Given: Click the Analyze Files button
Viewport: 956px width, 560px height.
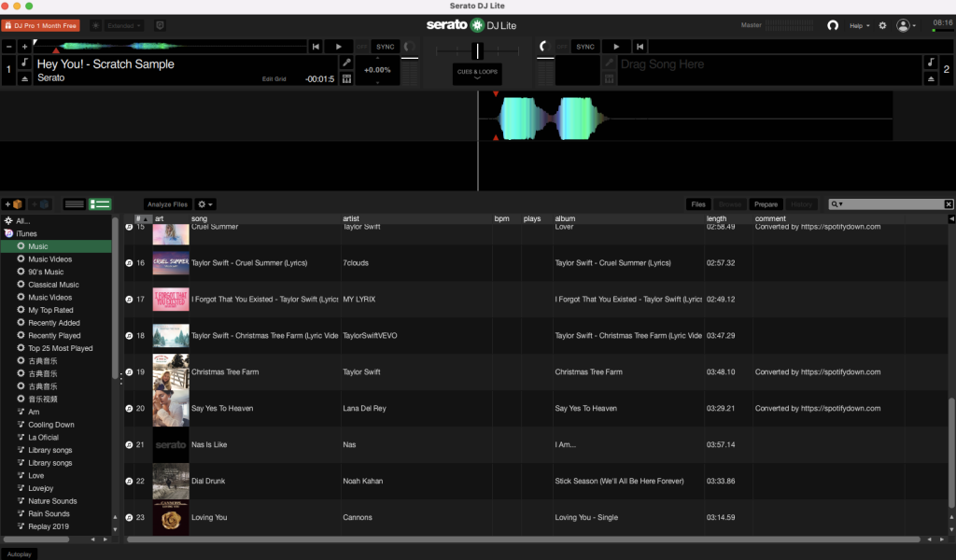Looking at the screenshot, I should (168, 203).
